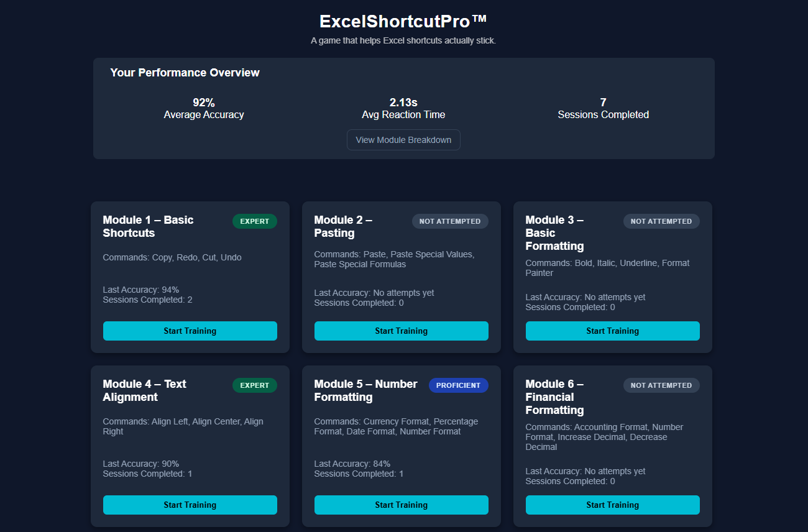Viewport: 808px width, 532px height.
Task: Click the NOT ATTEMPTED badge on Module 2
Action: pos(449,221)
